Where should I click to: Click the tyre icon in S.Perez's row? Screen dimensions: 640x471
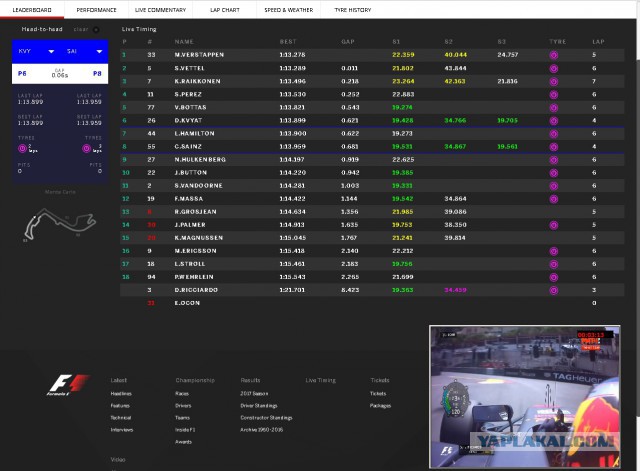pos(553,94)
